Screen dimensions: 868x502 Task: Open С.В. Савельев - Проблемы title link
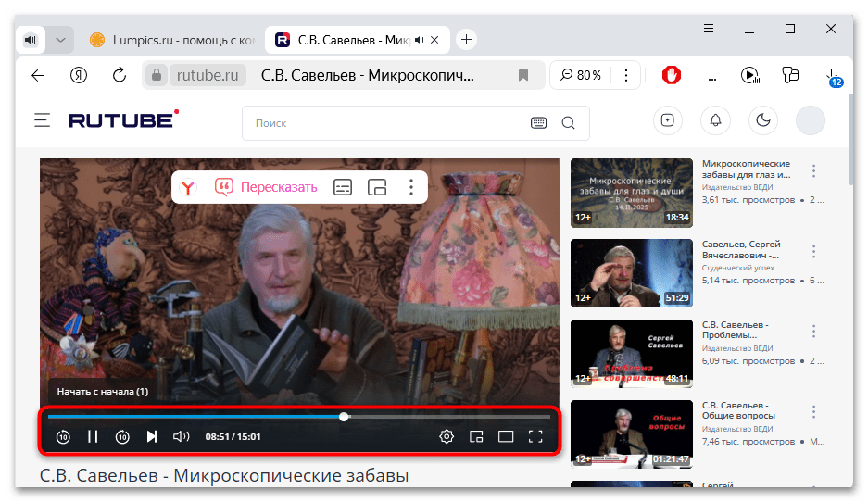coord(736,330)
